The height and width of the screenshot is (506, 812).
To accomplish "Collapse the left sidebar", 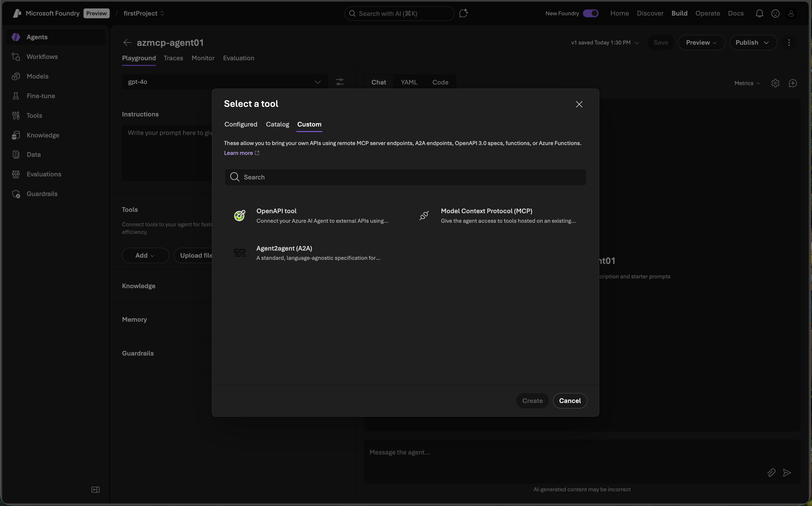I will (95, 490).
